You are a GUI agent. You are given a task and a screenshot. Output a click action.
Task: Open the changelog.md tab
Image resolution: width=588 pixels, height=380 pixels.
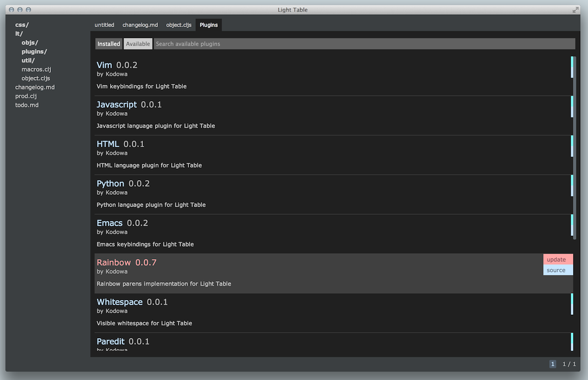click(140, 25)
